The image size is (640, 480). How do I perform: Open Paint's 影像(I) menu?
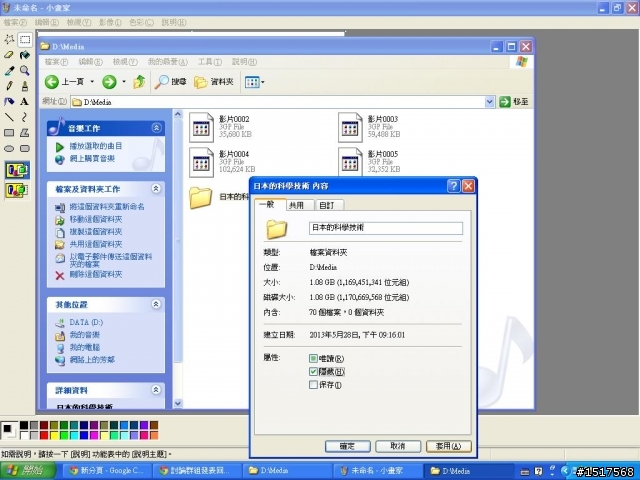click(x=110, y=22)
